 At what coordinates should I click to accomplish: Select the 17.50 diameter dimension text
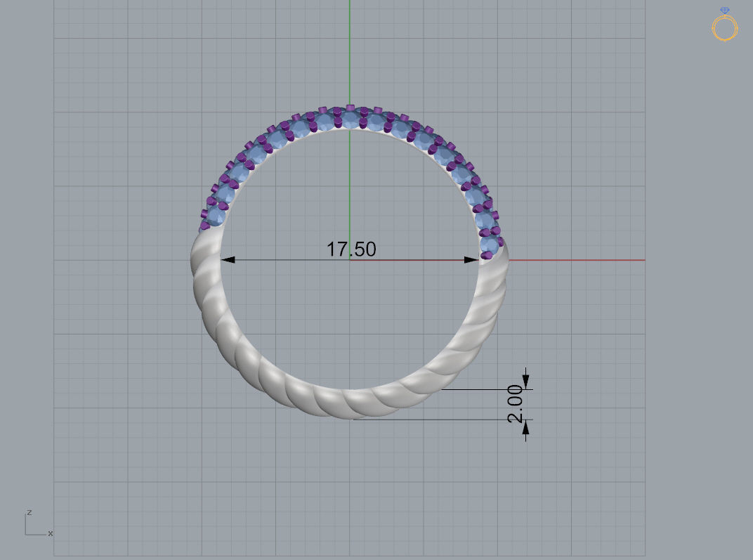point(351,249)
